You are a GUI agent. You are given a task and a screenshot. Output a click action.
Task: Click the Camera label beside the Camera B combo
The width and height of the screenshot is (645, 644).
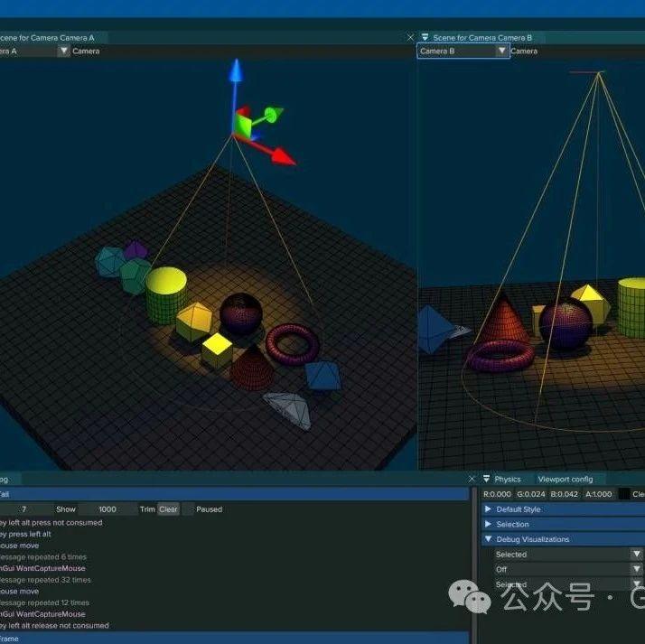pyautogui.click(x=524, y=51)
